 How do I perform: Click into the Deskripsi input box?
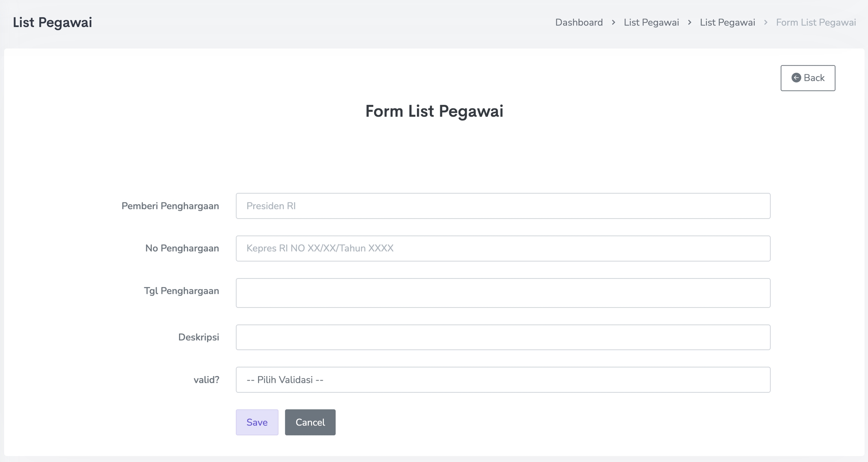coord(503,337)
